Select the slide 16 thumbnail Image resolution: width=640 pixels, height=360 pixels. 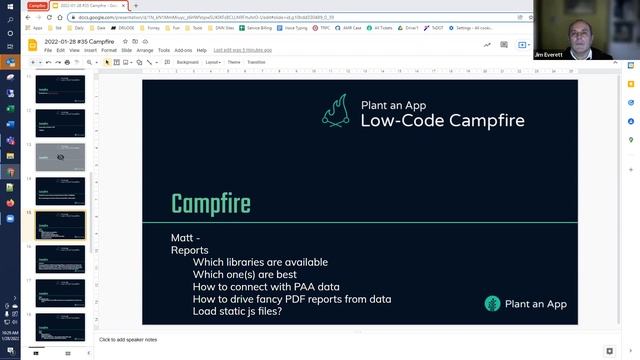(x=60, y=259)
